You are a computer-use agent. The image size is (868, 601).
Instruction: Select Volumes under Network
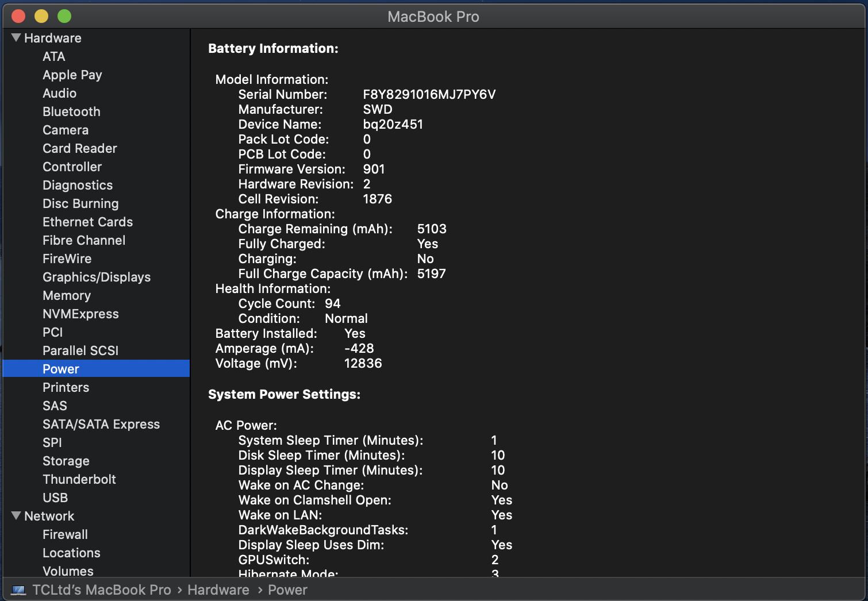pos(68,571)
